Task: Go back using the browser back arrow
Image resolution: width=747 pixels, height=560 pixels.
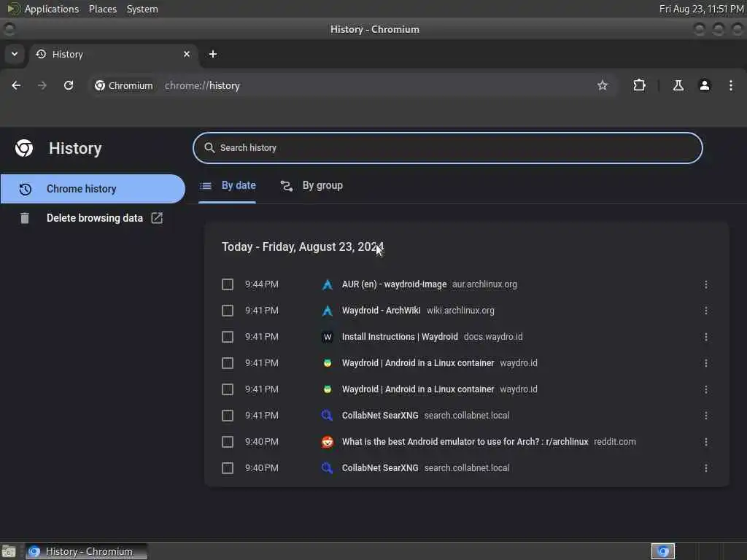Action: point(16,85)
